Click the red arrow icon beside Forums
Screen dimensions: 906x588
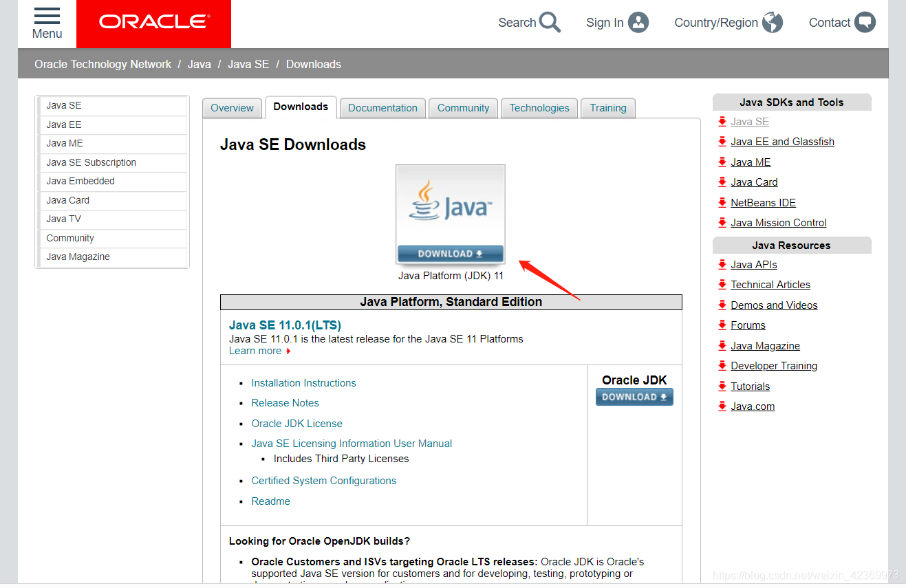coord(722,325)
